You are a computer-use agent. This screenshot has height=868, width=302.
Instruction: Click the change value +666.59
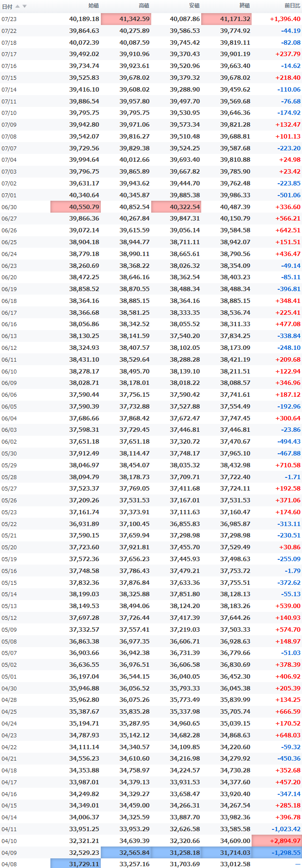[x=288, y=711]
